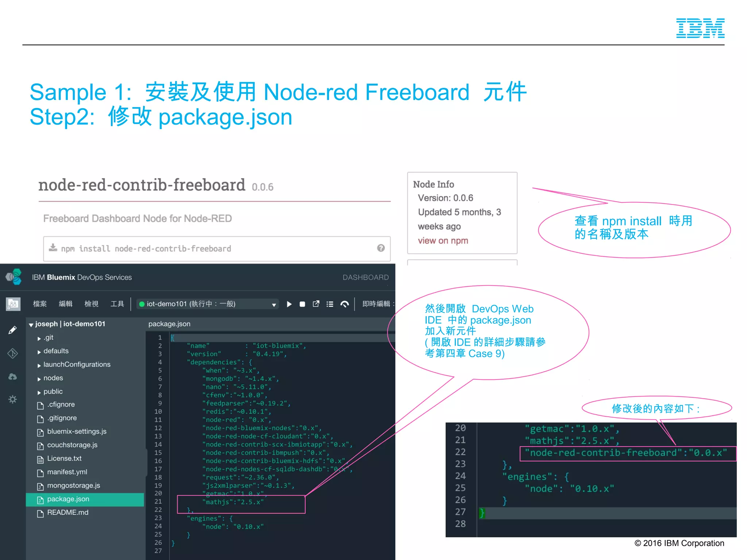Image resolution: width=747 pixels, height=560 pixels.
Task: Click the npm install command field
Action: coord(217,249)
